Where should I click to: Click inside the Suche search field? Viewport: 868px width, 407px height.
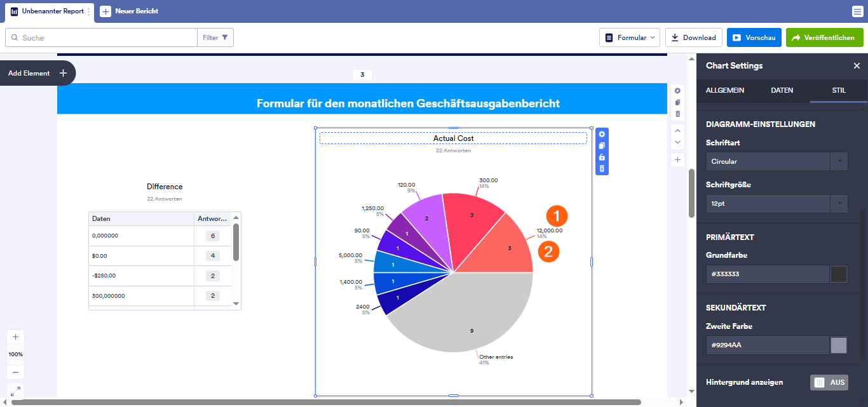click(x=102, y=37)
